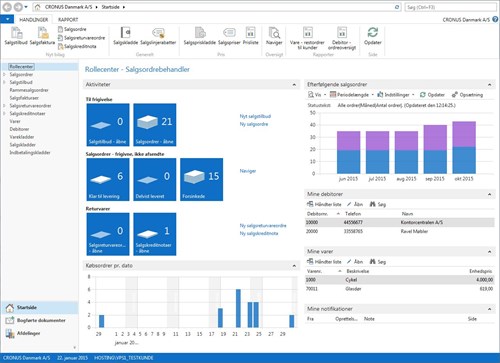
Task: Create a new Salgstilbud from the ribbon
Action: click(16, 36)
